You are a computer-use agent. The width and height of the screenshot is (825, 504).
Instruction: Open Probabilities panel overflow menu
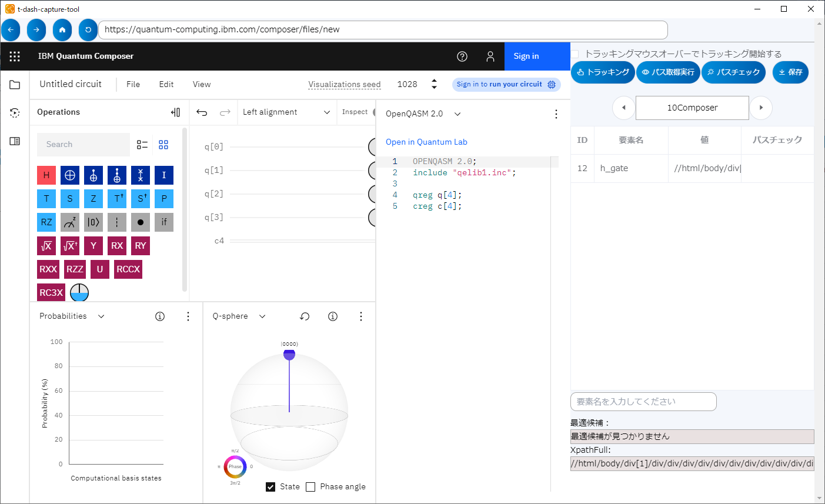coord(188,316)
